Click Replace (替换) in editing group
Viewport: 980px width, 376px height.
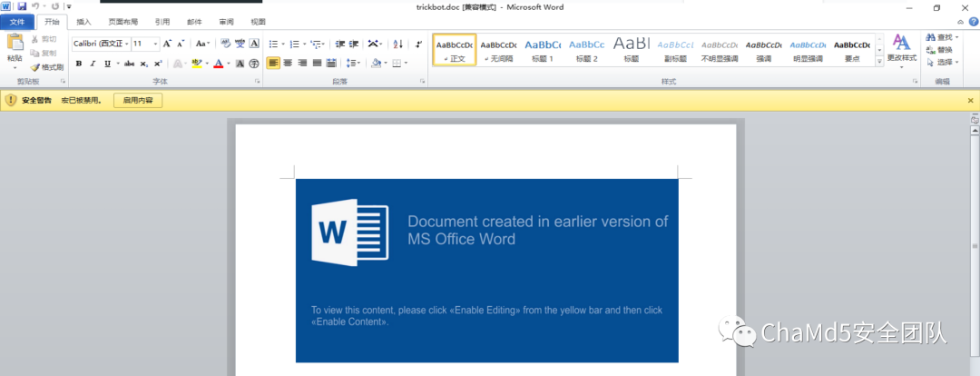coord(940,50)
